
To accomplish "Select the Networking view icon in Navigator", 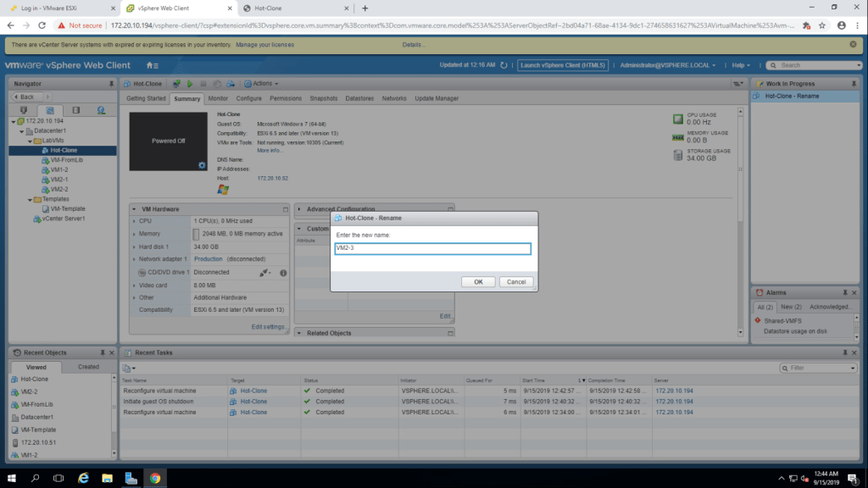I will tap(101, 110).
